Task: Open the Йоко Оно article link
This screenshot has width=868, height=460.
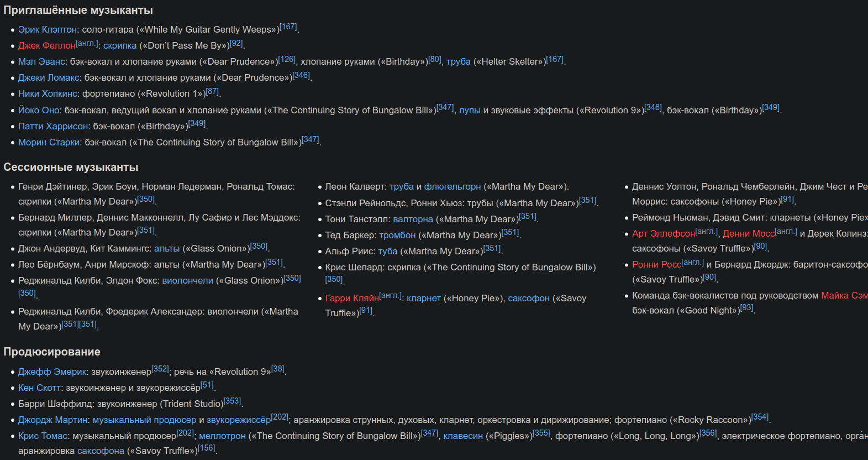Action: [39, 110]
